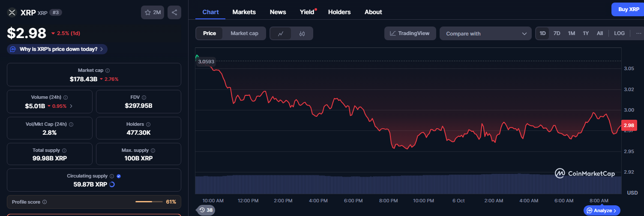This screenshot has width=644, height=216.
Task: Click the Circulating supply info icon
Action: [112, 176]
